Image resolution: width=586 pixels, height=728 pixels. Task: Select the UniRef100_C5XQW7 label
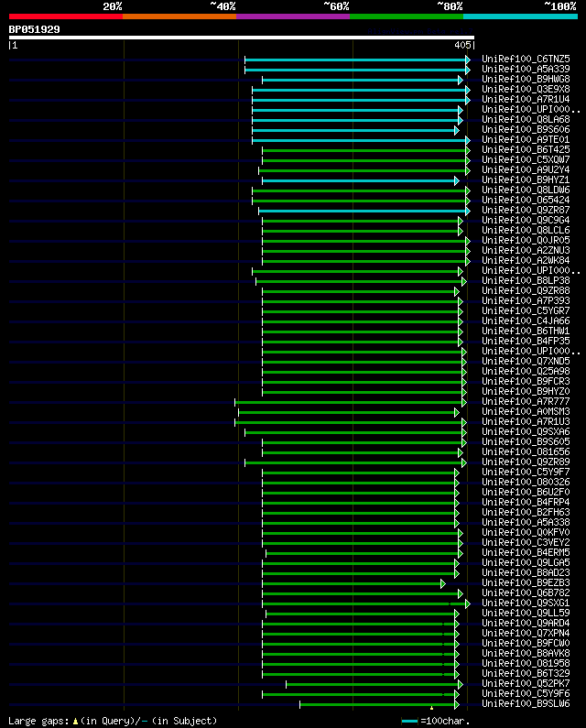pyautogui.click(x=526, y=159)
